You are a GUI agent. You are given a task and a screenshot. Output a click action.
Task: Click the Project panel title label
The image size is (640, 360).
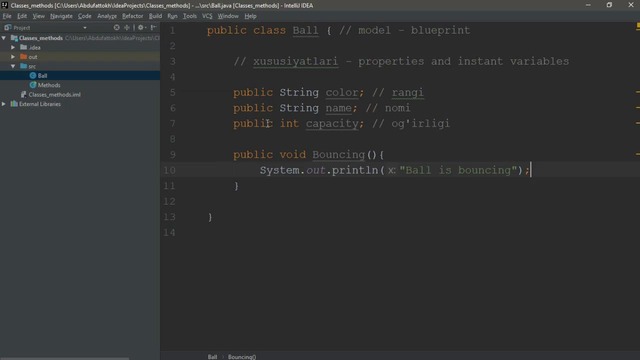pos(22,28)
